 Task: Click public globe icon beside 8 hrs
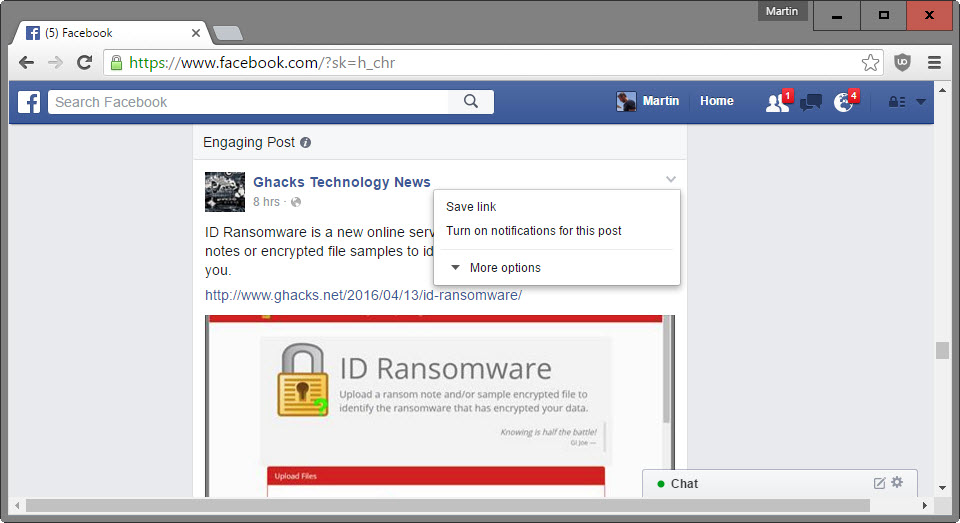(296, 202)
